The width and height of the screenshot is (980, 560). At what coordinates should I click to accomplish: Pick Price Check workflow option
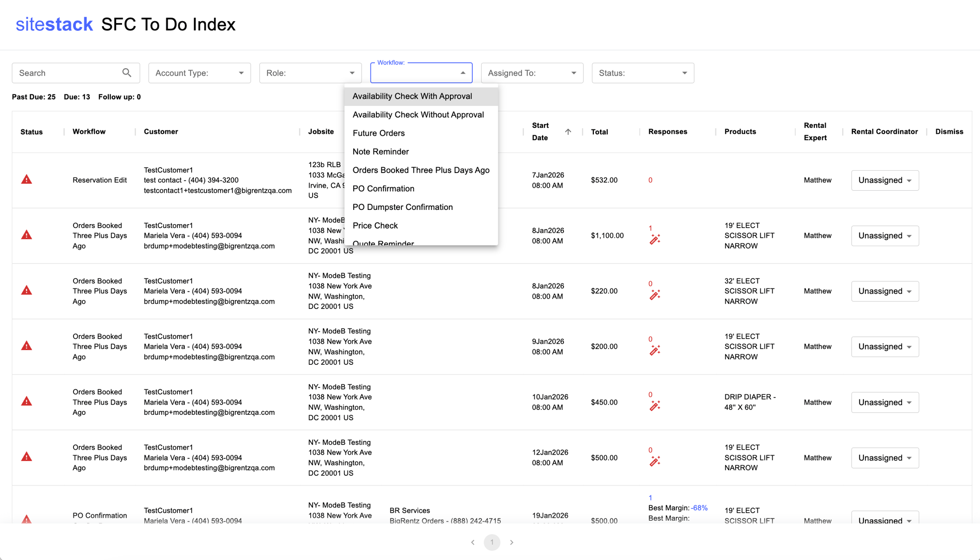pyautogui.click(x=375, y=226)
